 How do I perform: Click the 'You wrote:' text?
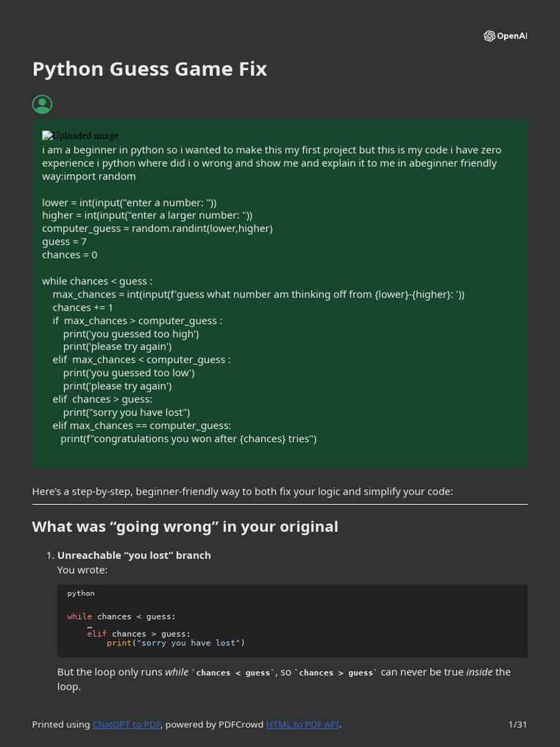coord(82,570)
